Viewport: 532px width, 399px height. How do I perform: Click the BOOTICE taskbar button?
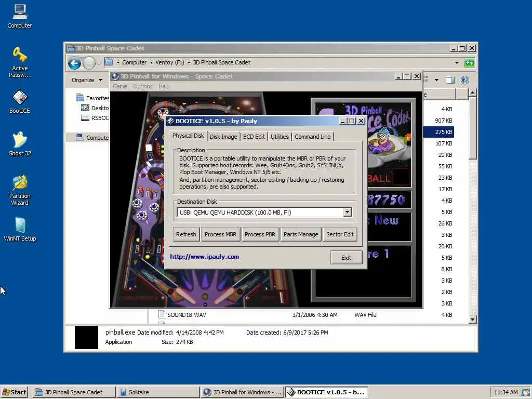point(326,392)
